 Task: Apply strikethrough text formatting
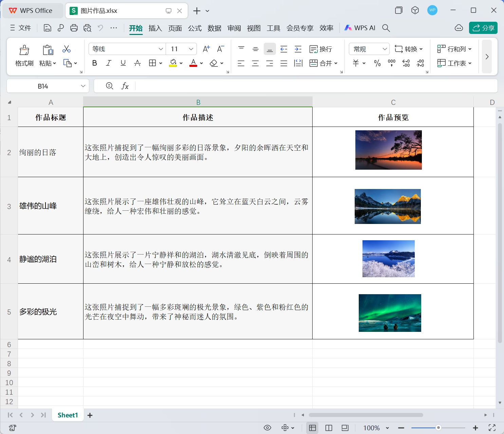(x=137, y=63)
